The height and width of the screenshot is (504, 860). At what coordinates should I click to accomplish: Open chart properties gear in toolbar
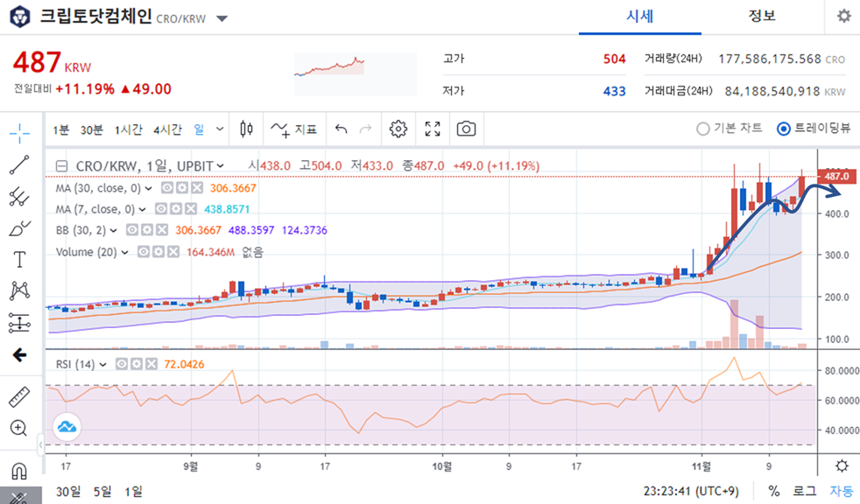[x=398, y=129]
